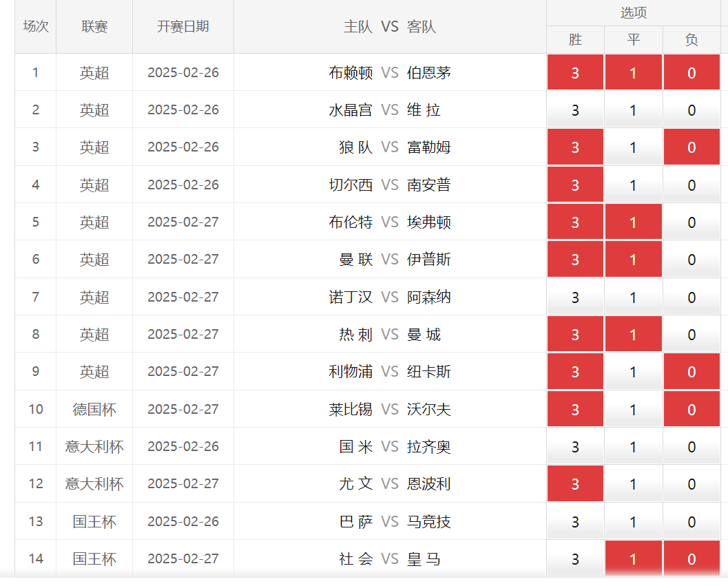Deselect win option 3 for 狼队 VS 富勒姆
The width and height of the screenshot is (728, 586).
(575, 147)
